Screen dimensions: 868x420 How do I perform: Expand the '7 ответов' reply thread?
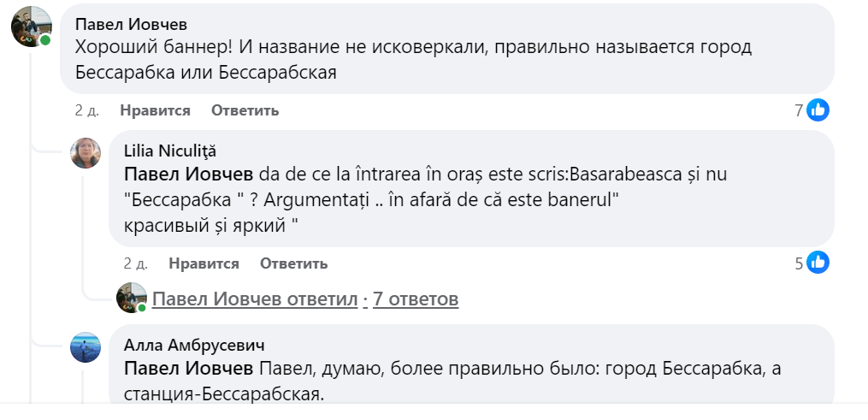(416, 299)
